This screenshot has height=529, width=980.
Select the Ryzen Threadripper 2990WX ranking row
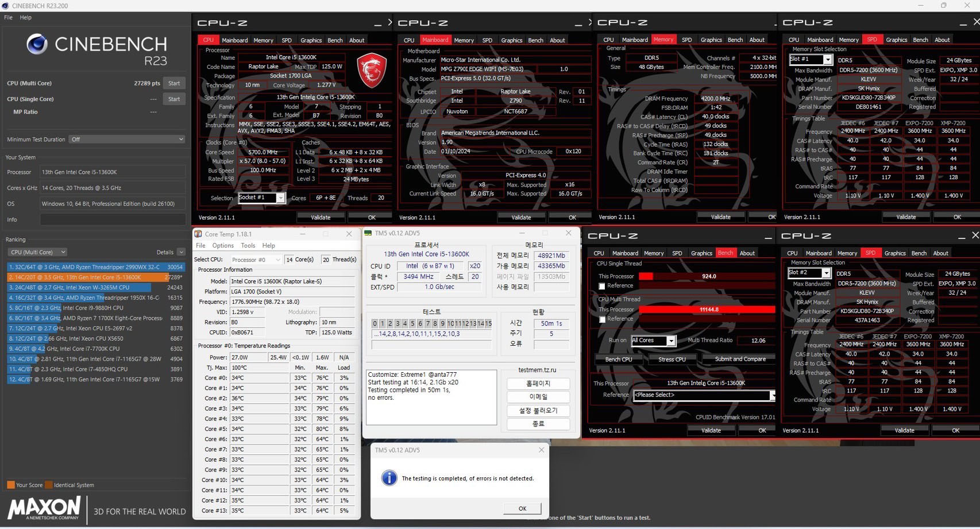click(x=96, y=267)
